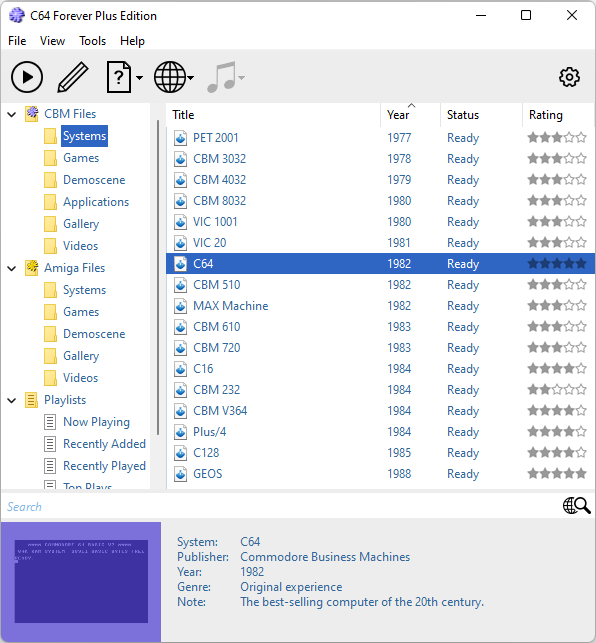Collapse the CBM Files tree node
The width and height of the screenshot is (596, 643).
pyautogui.click(x=12, y=114)
